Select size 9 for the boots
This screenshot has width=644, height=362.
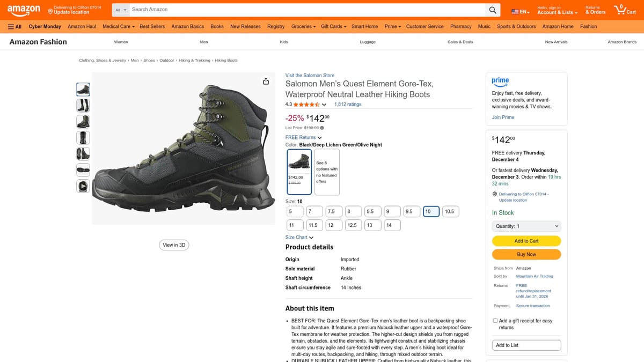pyautogui.click(x=392, y=211)
